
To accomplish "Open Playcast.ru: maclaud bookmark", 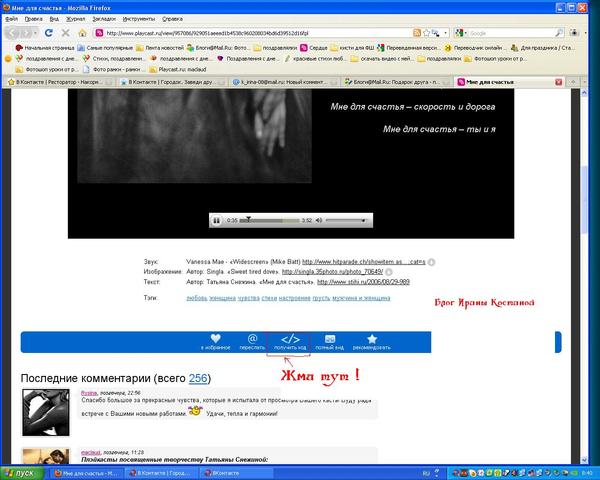I will pyautogui.click(x=178, y=69).
